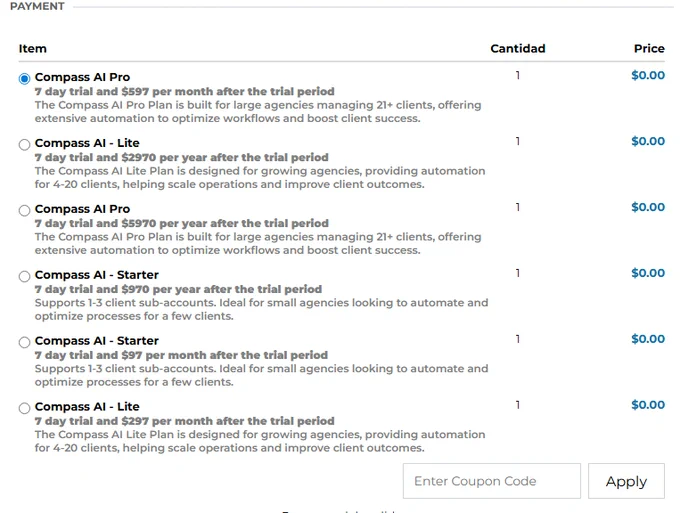Click the Item column header

coord(33,49)
